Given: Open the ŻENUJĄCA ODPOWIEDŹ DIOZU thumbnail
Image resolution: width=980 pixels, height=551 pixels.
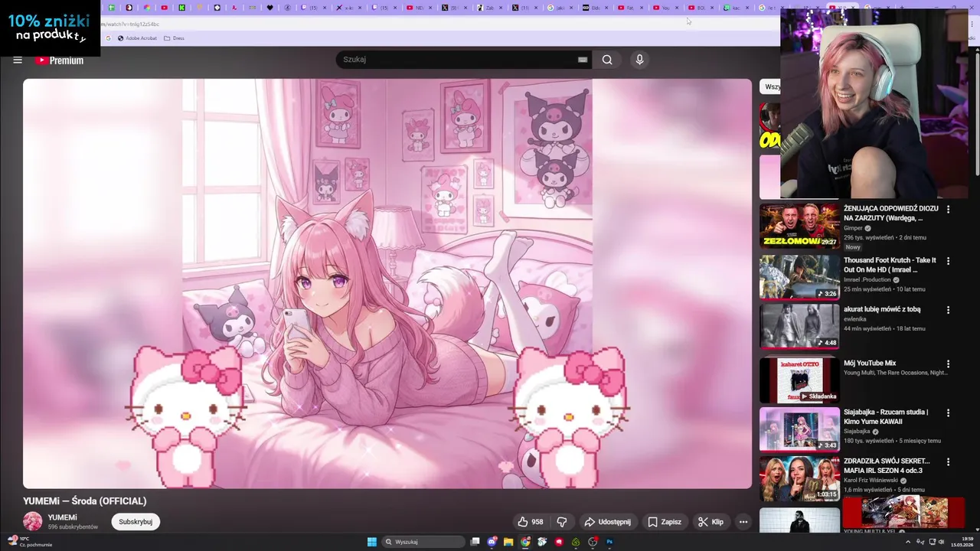Looking at the screenshot, I should click(x=799, y=226).
